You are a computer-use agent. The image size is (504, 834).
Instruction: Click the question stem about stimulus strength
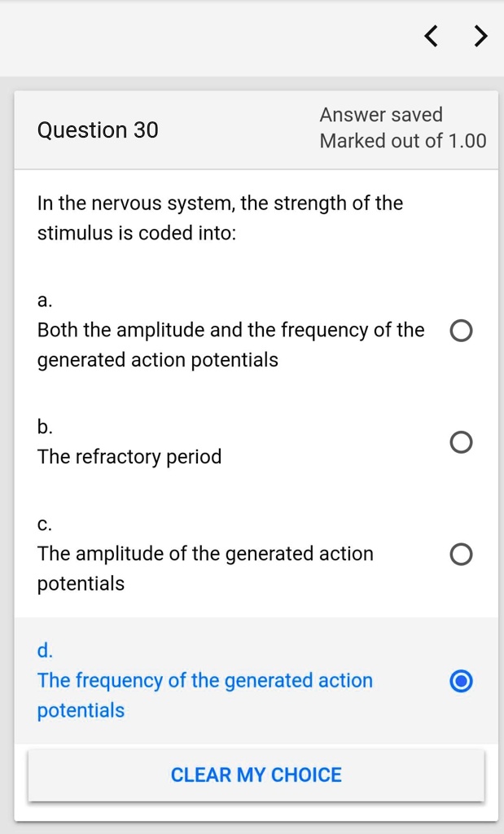click(x=219, y=217)
